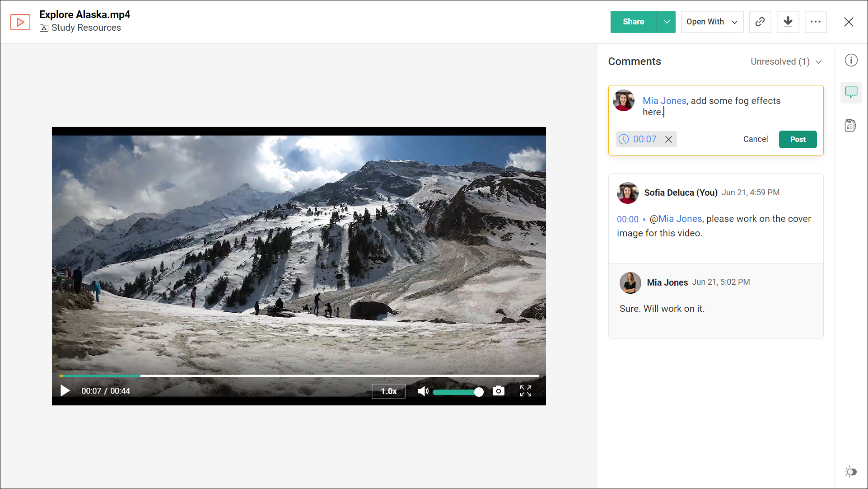868x489 pixels.
Task: Download the video file
Action: (788, 22)
